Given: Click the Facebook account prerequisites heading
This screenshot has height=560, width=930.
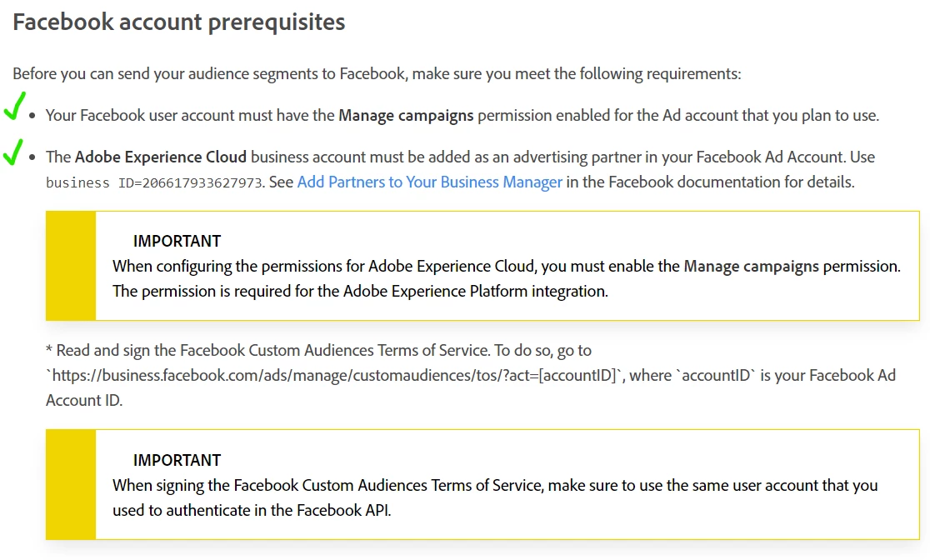Looking at the screenshot, I should [179, 22].
